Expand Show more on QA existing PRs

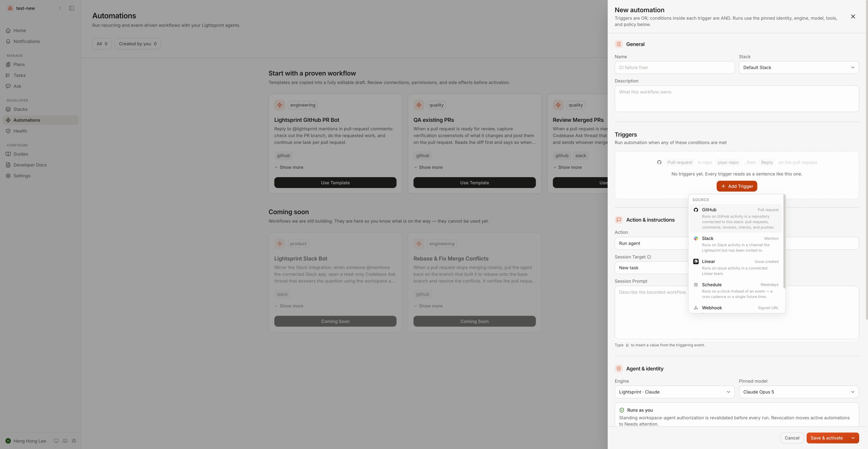(x=428, y=167)
